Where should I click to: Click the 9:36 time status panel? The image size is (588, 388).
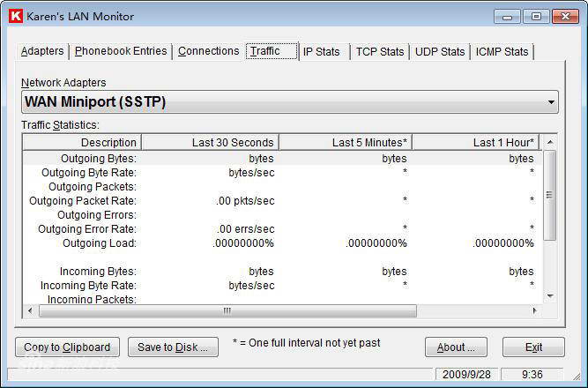click(532, 374)
